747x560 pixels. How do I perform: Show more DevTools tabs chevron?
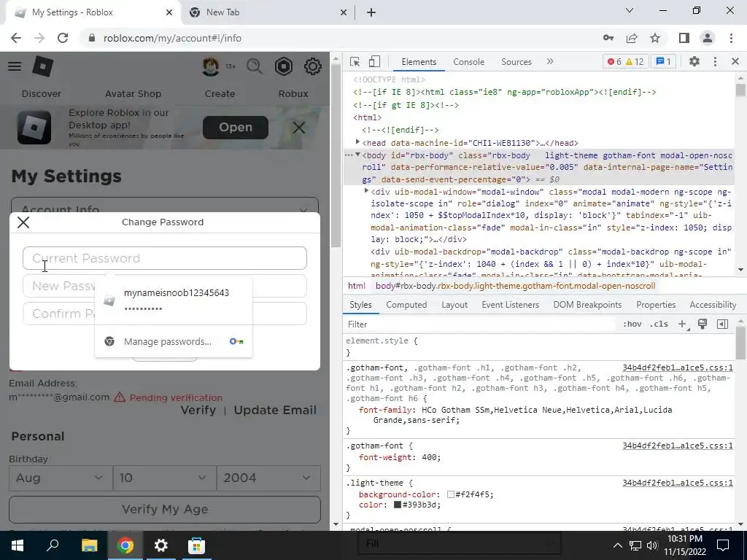point(550,62)
